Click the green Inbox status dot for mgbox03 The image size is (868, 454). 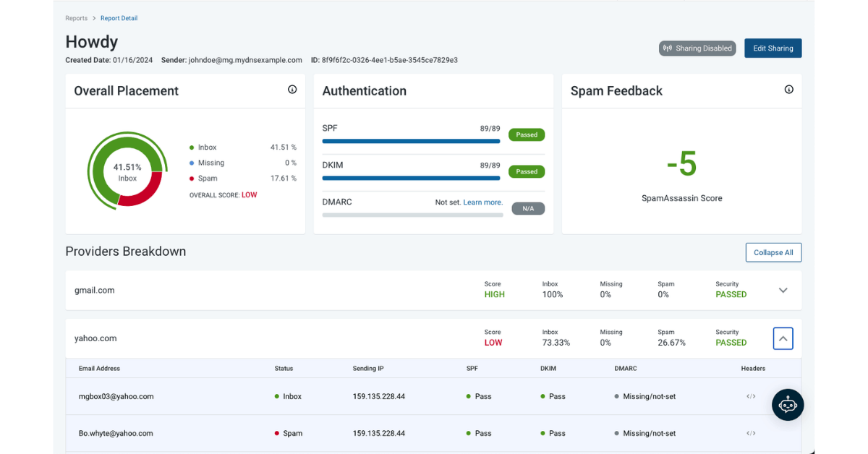(x=277, y=396)
